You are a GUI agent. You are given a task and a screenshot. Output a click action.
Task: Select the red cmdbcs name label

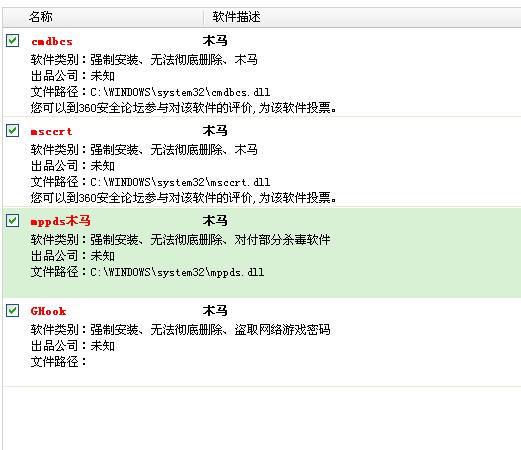click(52, 41)
